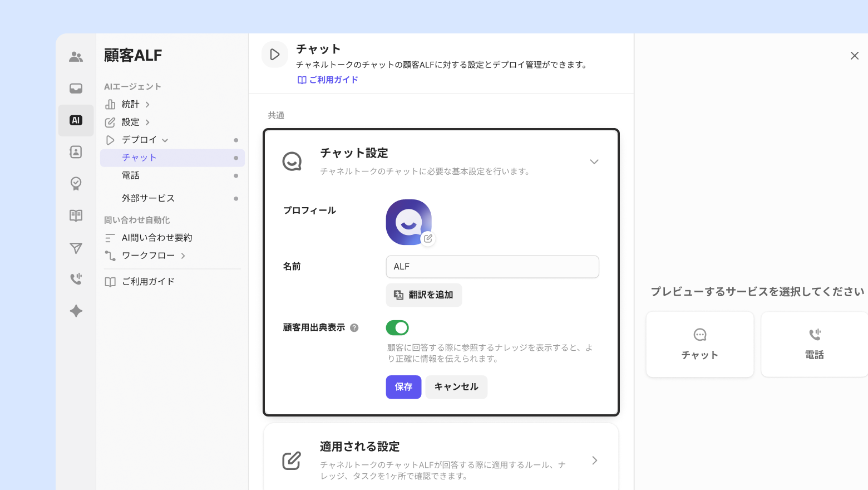The image size is (868, 490).
Task: Select チャット in the sidebar
Action: 172,158
